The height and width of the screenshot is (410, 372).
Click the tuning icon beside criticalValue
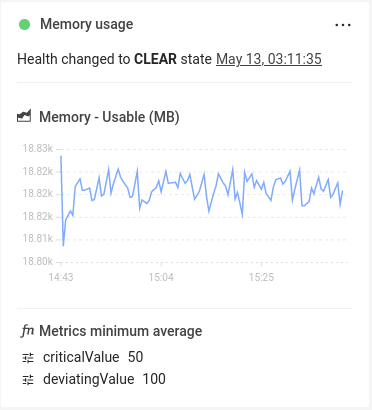click(28, 358)
